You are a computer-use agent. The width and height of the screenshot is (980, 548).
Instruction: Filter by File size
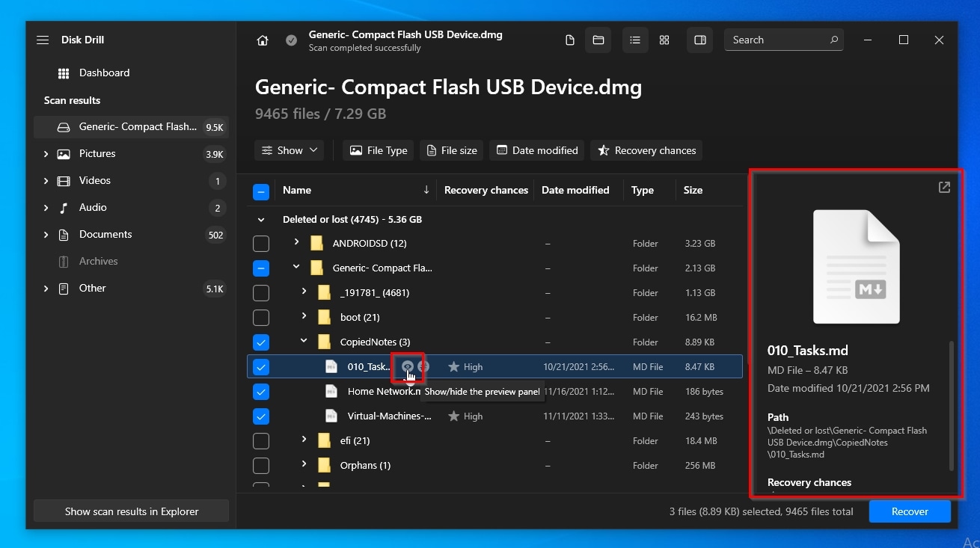[x=452, y=150]
